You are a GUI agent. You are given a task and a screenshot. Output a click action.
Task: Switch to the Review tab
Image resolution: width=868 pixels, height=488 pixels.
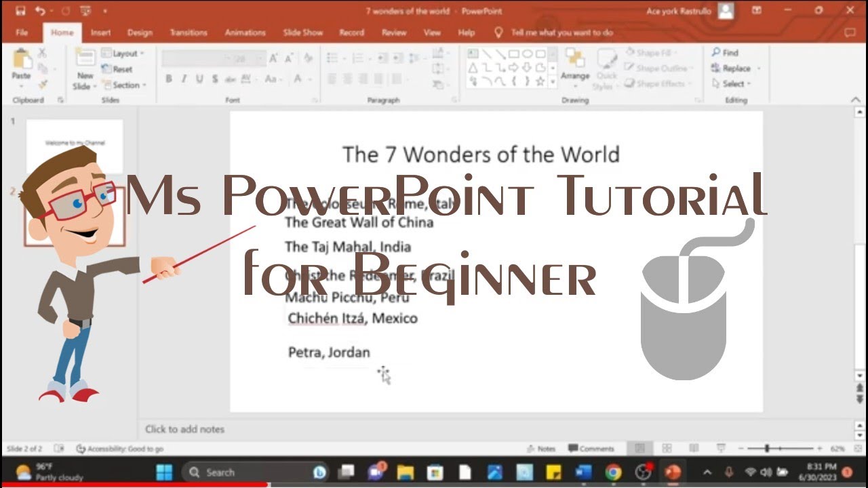pos(393,33)
